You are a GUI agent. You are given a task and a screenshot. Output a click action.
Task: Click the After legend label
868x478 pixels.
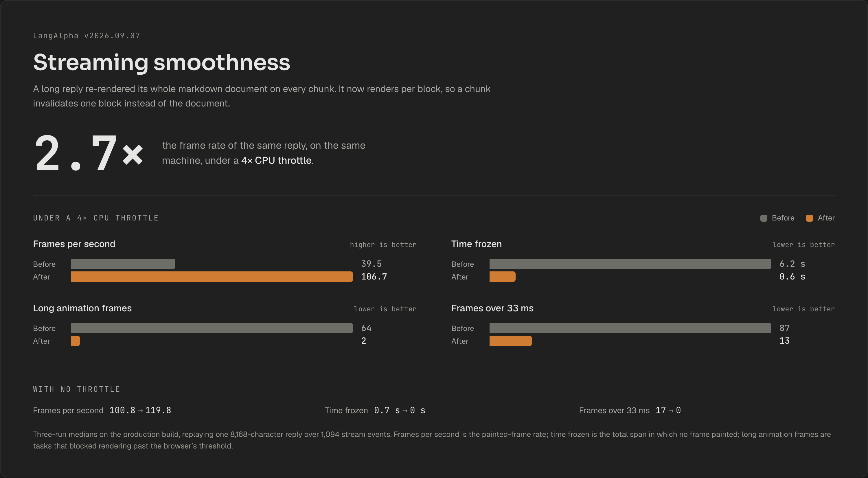[x=826, y=218]
